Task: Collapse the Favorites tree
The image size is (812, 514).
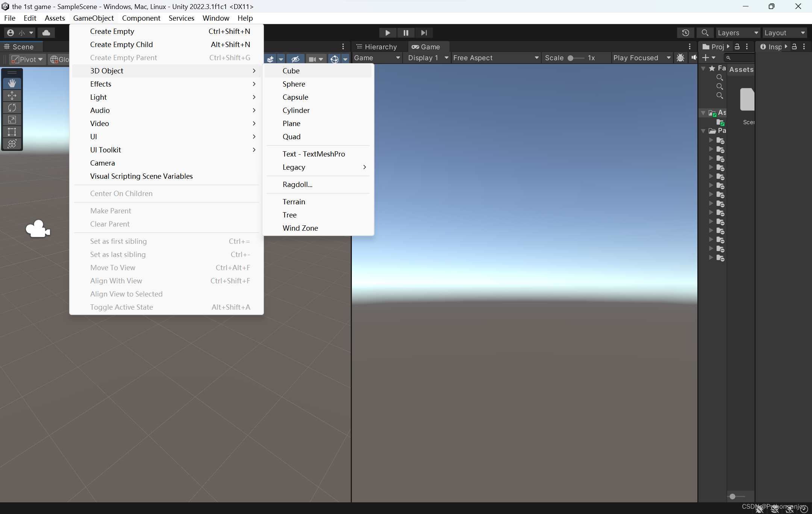Action: [x=703, y=68]
